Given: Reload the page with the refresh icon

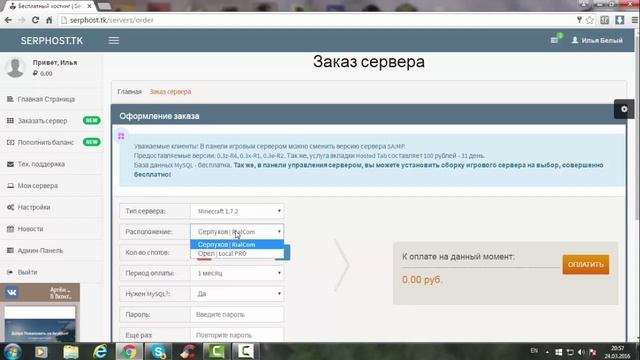Looking at the screenshot, I should pos(36,20).
